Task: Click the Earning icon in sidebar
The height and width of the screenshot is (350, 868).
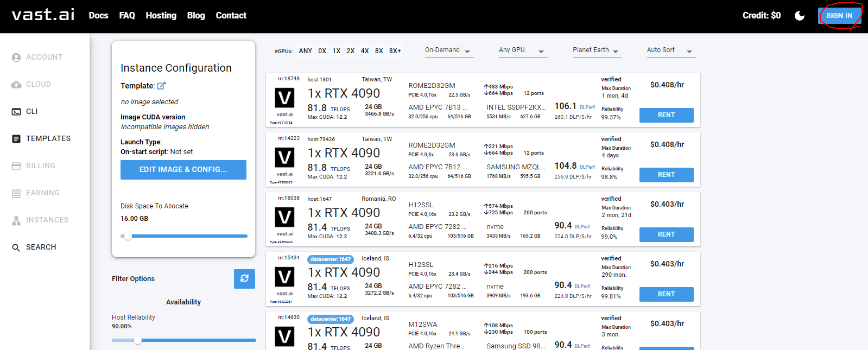Action: [x=16, y=193]
